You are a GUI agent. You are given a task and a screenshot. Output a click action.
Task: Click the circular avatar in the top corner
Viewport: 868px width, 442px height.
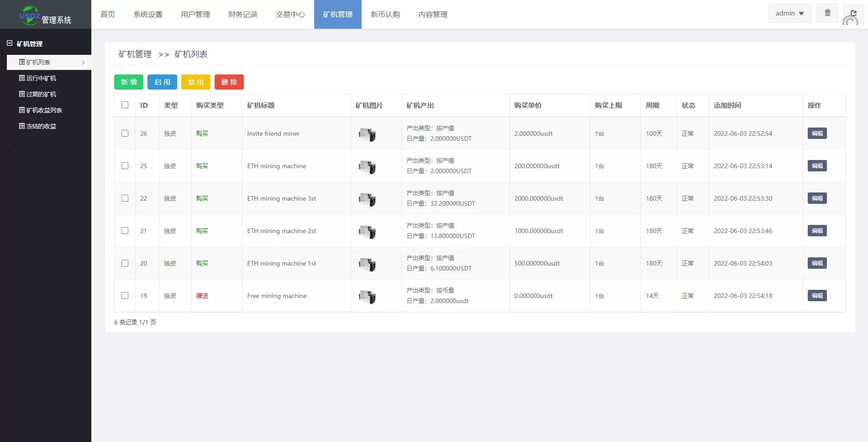(852, 21)
